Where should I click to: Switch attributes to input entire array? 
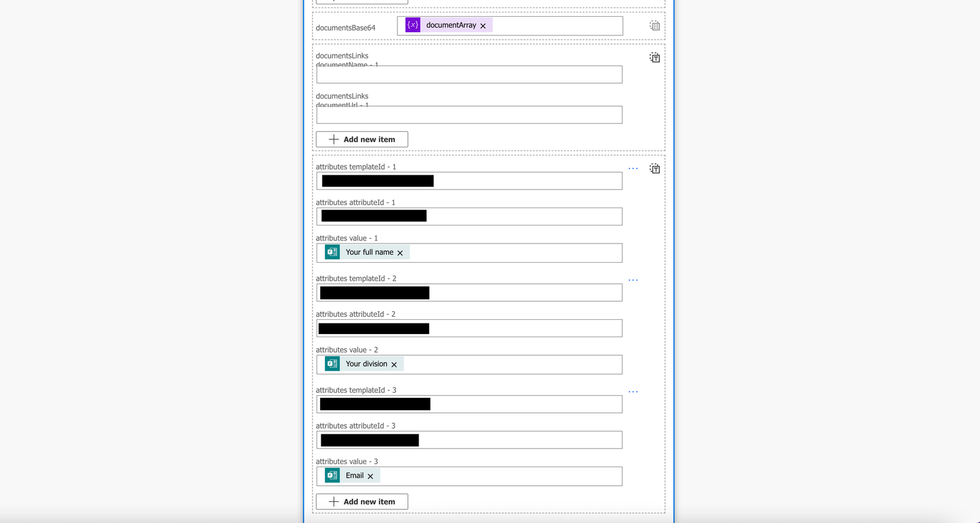click(x=654, y=169)
